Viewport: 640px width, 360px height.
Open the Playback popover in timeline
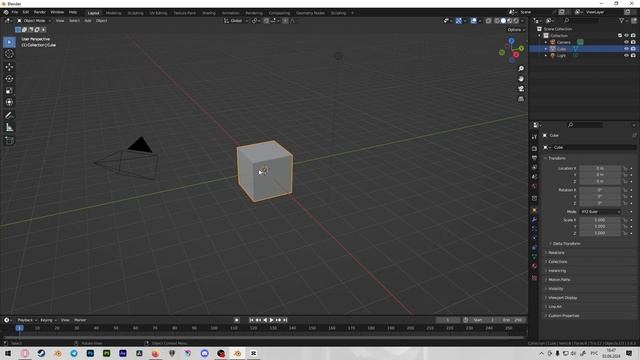27,320
